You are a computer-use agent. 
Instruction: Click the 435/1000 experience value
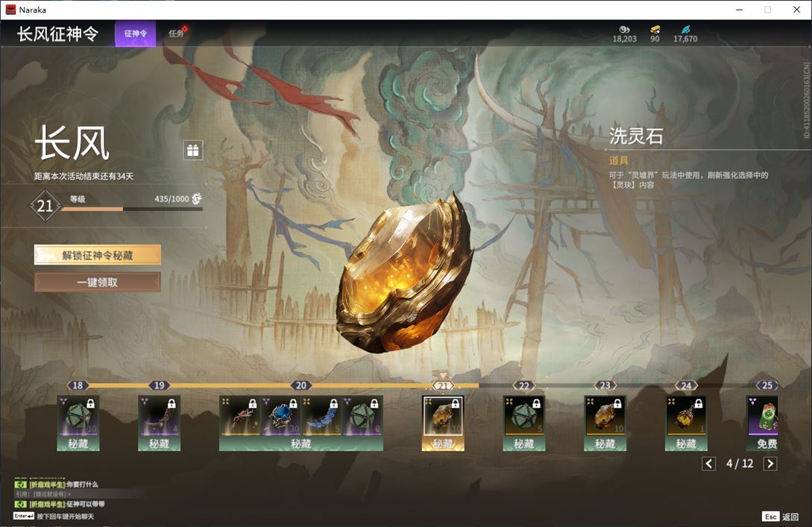(171, 199)
